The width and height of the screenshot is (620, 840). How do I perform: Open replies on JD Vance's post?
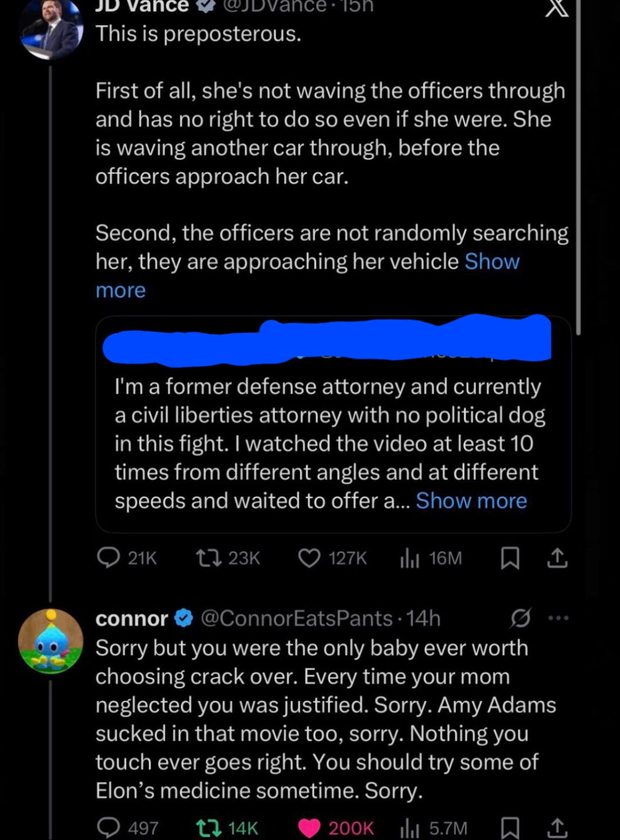coord(108,558)
